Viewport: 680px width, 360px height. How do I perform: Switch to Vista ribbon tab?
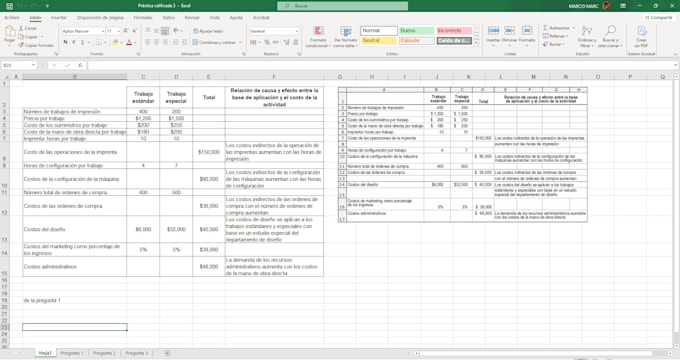tap(215, 18)
